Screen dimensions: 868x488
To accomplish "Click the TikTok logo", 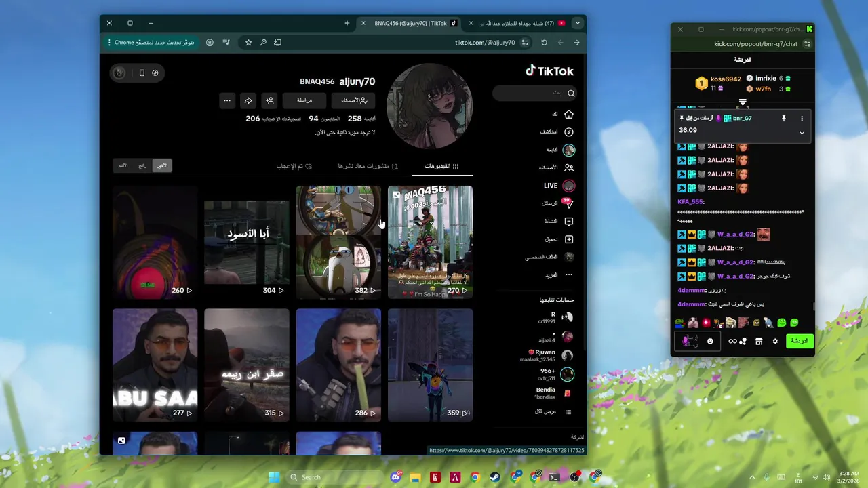I will tap(549, 70).
